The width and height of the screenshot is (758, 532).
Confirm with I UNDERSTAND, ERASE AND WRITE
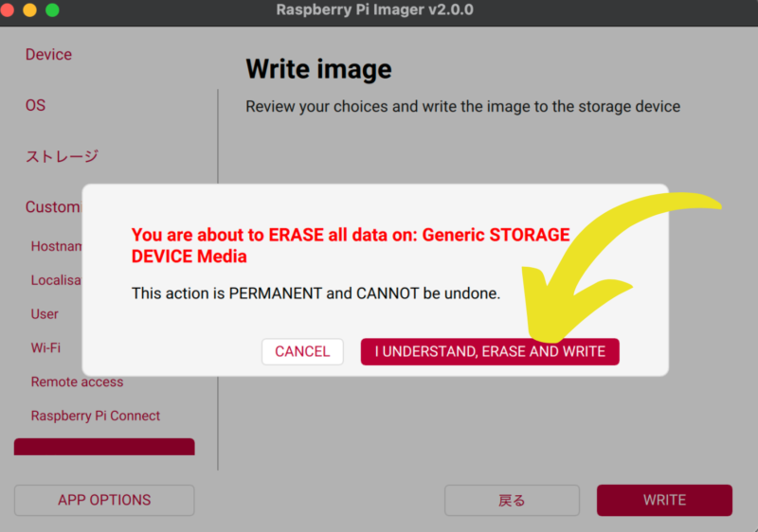point(489,352)
